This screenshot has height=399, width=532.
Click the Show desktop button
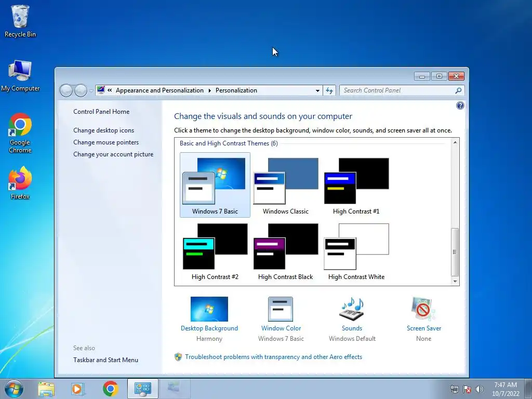[528, 389]
